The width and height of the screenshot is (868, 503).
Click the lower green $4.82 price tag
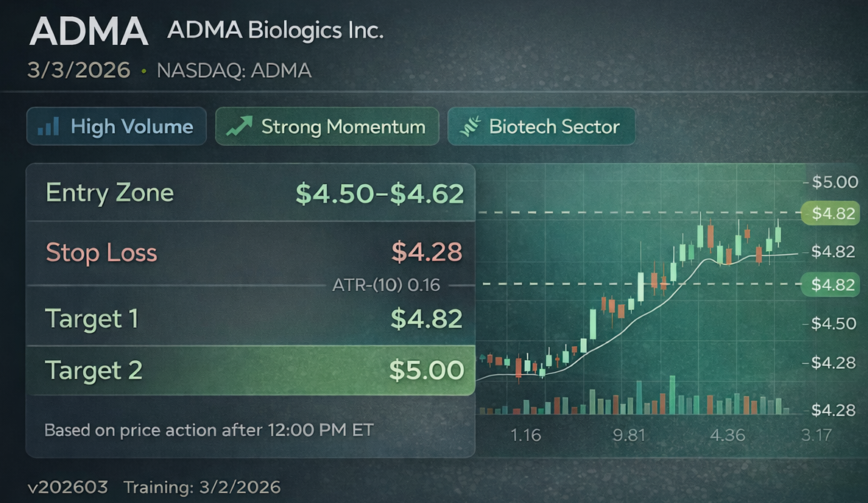[833, 284]
